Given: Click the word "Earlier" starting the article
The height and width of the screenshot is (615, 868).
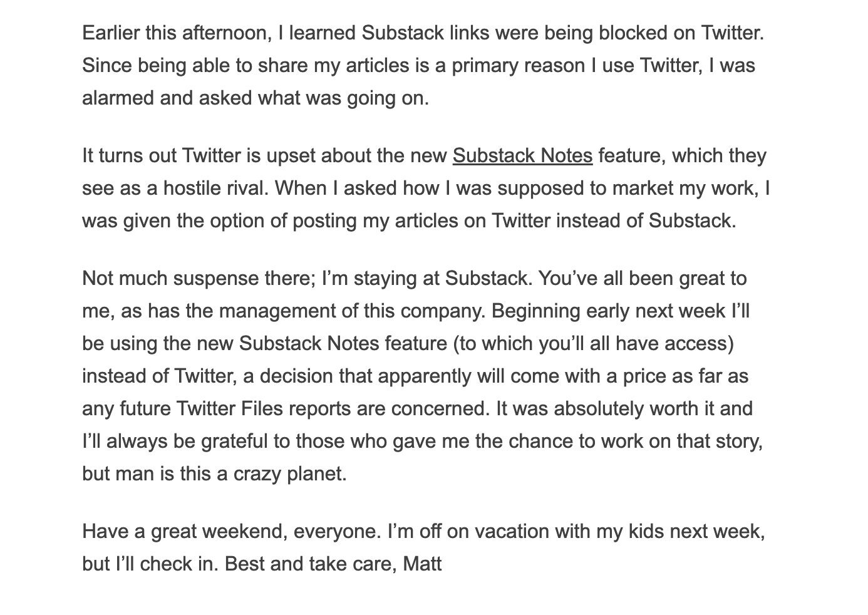Looking at the screenshot, I should click(x=111, y=33).
